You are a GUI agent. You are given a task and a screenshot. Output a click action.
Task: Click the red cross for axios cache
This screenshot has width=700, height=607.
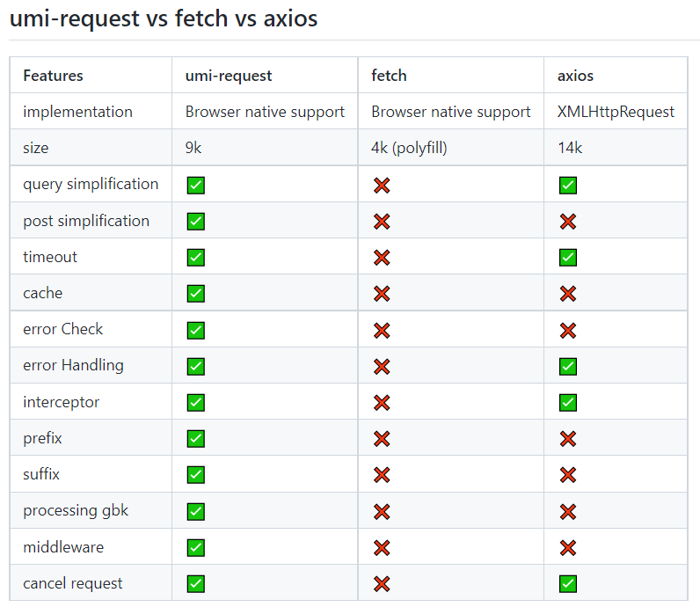click(x=568, y=294)
